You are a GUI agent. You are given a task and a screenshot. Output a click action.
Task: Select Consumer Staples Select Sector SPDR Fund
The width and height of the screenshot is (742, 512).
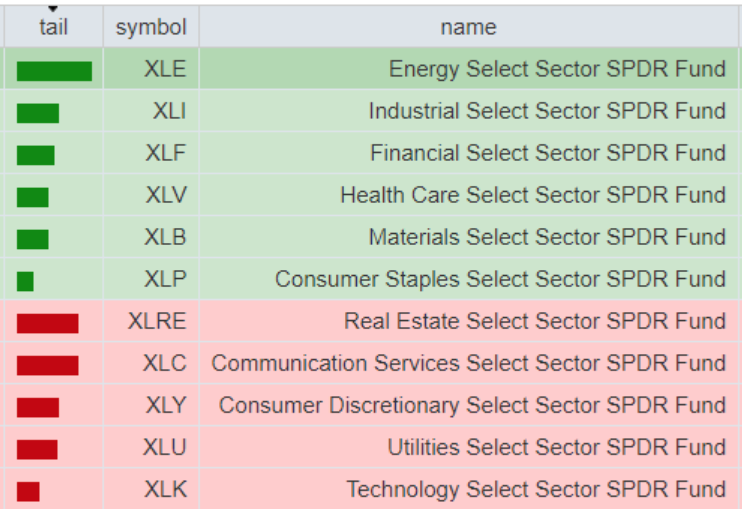tap(500, 279)
